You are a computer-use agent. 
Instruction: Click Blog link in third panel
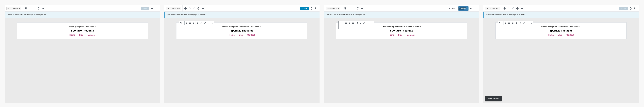pyautogui.click(x=400, y=35)
